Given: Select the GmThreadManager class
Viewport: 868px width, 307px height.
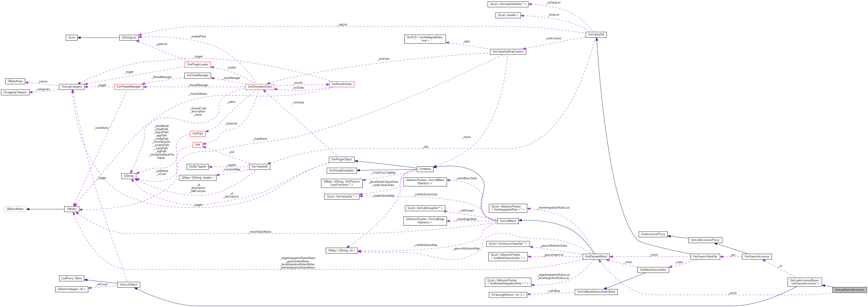Looking at the screenshot, I should tap(129, 86).
